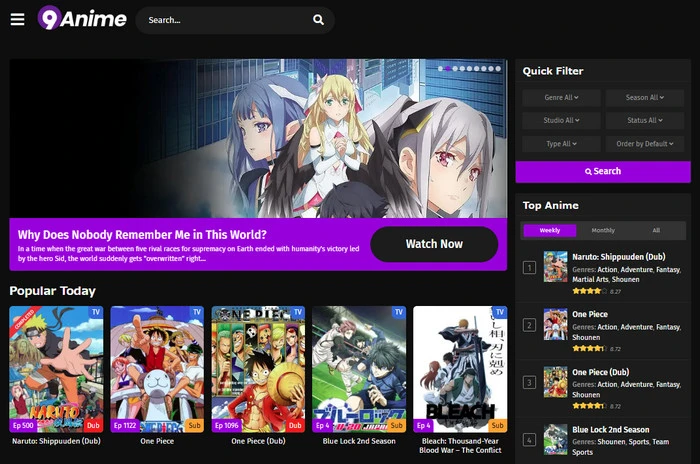700x464 pixels.
Task: Select the last carousel slide dot
Action: [497, 69]
